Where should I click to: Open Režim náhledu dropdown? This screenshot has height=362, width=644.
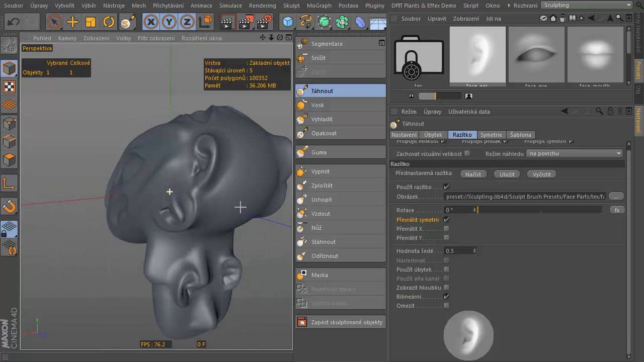[x=575, y=153]
